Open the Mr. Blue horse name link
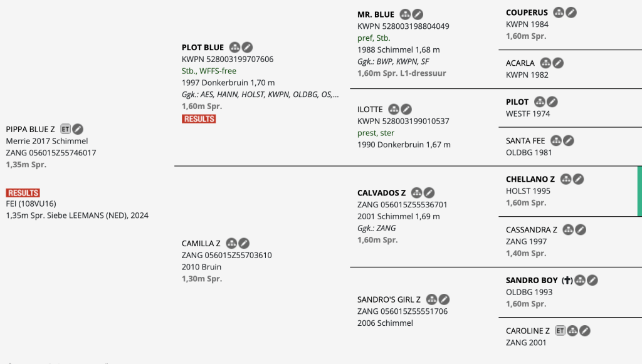Viewport: 642px width, 364px height. pos(376,14)
